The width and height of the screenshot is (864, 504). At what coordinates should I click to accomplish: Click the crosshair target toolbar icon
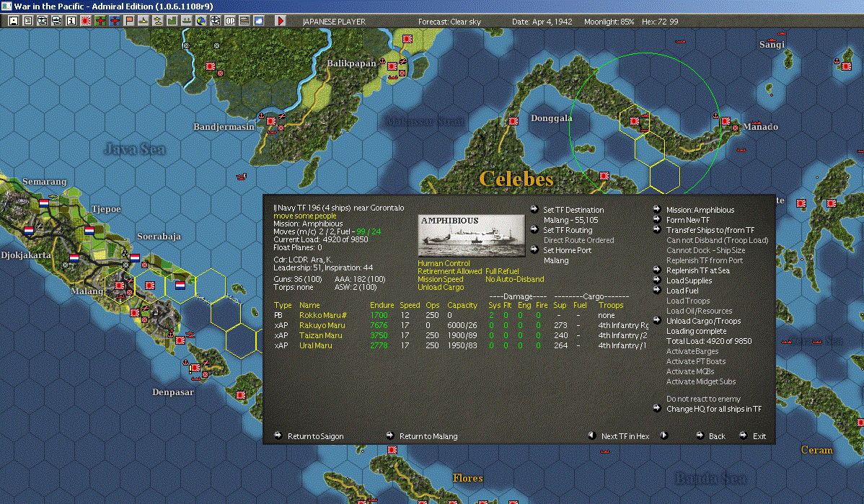216,21
